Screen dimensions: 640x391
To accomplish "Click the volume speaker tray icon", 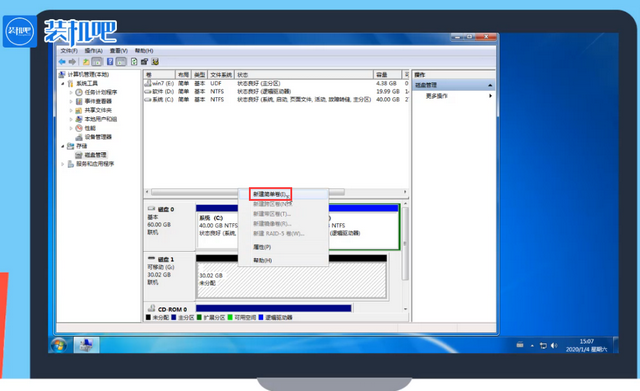I will (x=554, y=345).
